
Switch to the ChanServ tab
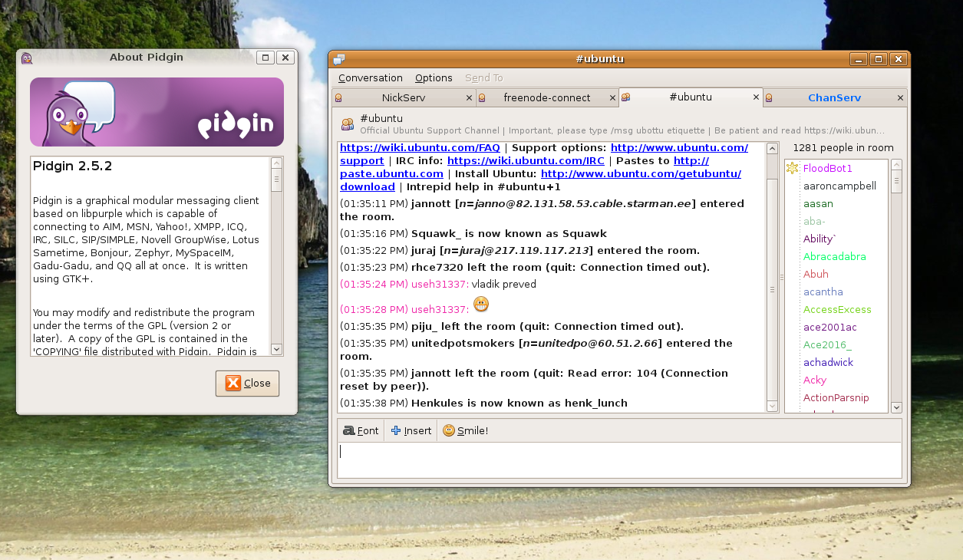tap(835, 98)
